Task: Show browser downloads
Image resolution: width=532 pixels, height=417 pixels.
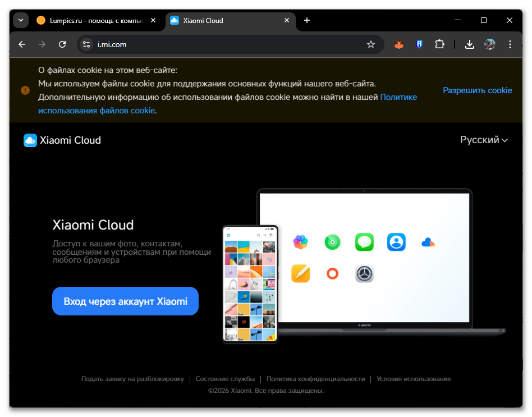Action: [x=470, y=44]
